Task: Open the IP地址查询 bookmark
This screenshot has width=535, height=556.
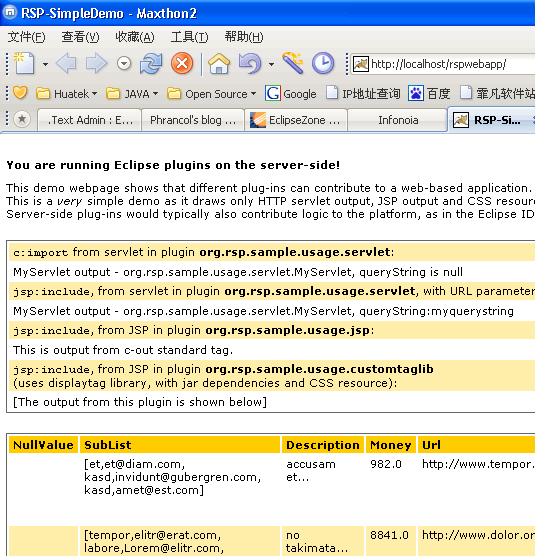Action: pyautogui.click(x=363, y=94)
